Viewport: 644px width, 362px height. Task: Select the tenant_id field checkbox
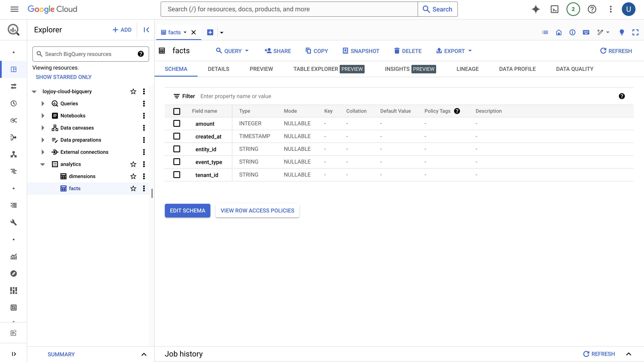(x=177, y=175)
